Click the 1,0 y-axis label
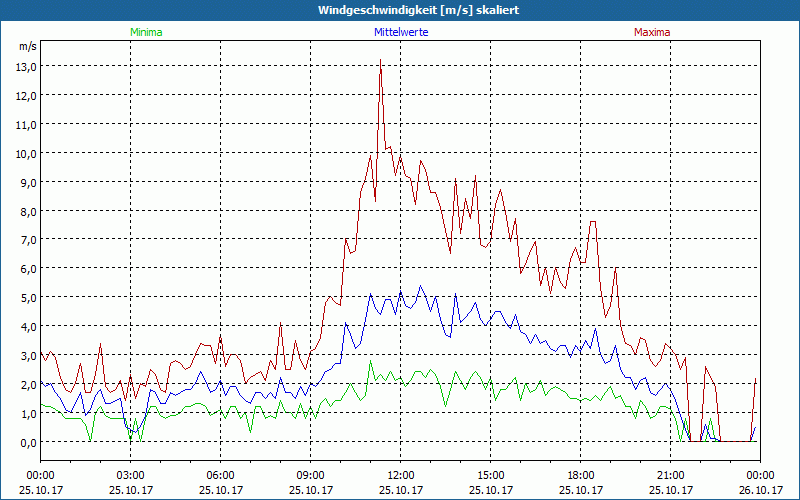Viewport: 800px width, 500px height. coord(30,413)
